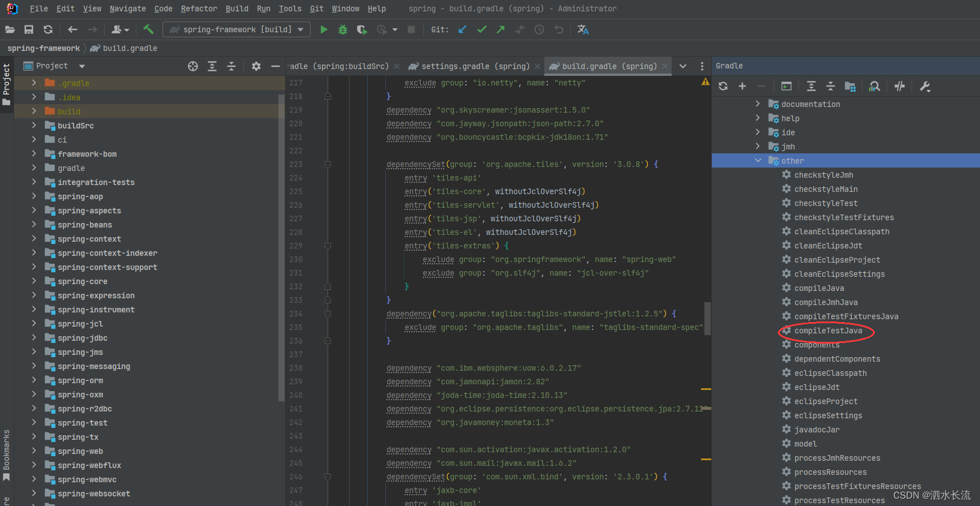Toggle the Project tool window side tab
Viewport: 980px width, 506px height.
tap(7, 85)
